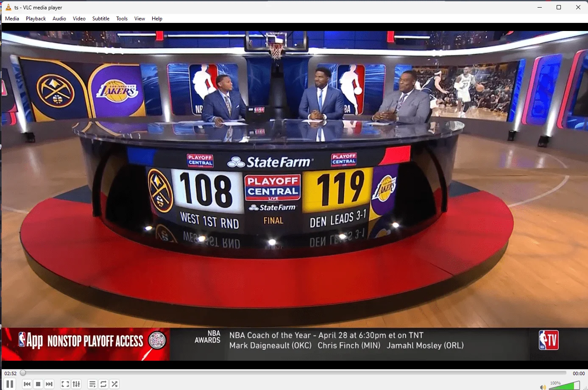Click the elapsed time 02:52 label
This screenshot has height=390, width=588.
[x=11, y=373]
